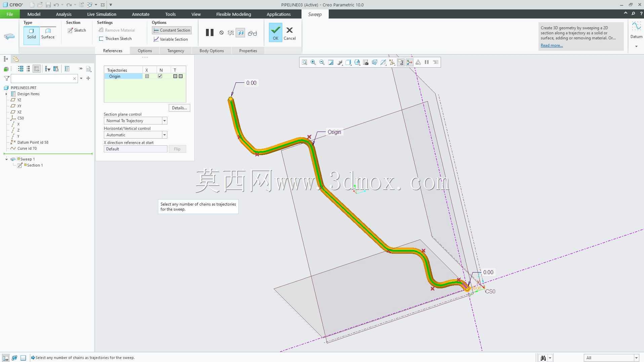Click the binoculars search icon in status bar
This screenshot has height=362, width=644.
pyautogui.click(x=543, y=358)
